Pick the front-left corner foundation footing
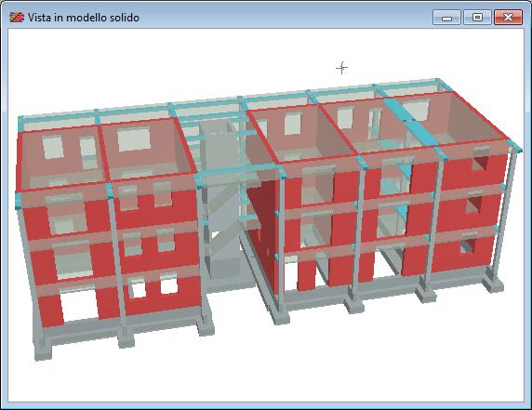 [43, 350]
